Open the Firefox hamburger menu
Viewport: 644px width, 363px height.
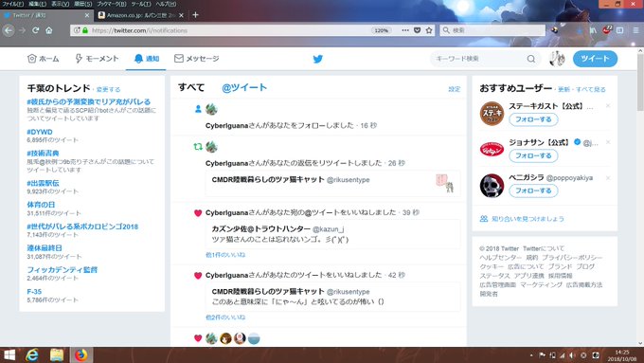(x=635, y=30)
